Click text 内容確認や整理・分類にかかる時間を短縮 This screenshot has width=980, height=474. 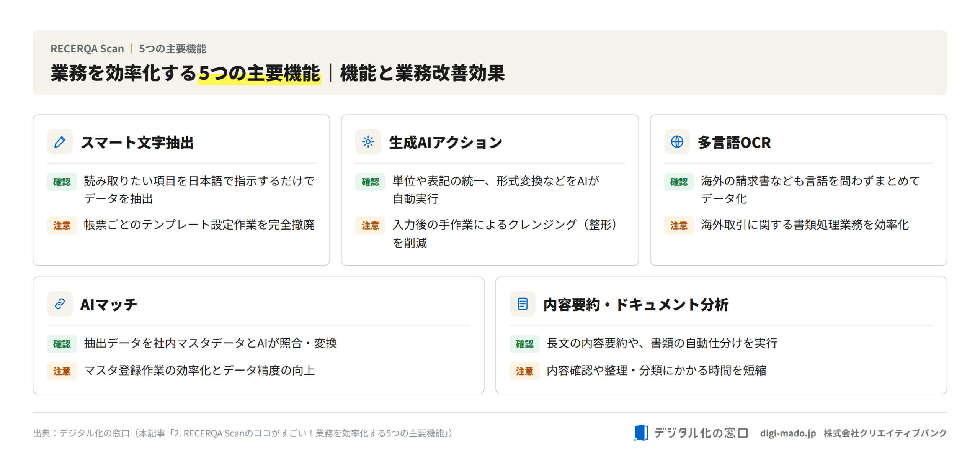pos(656,370)
